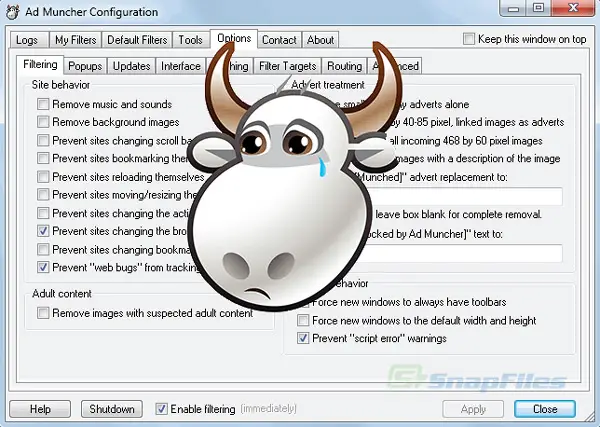
Task: Switch to My Filters tab
Action: (x=75, y=40)
